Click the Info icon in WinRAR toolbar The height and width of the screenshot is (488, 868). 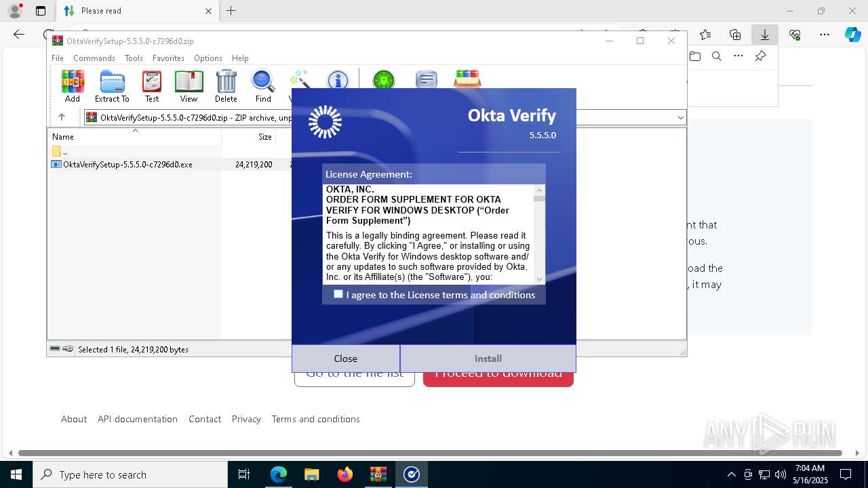338,80
